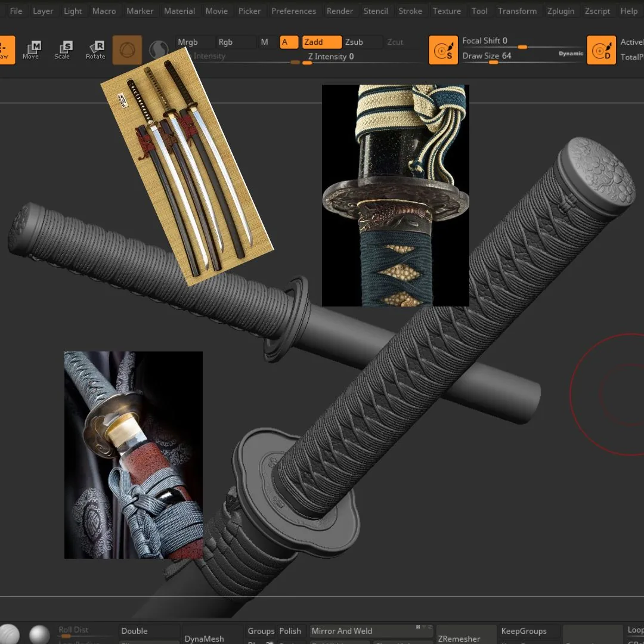Toggle the Rgb channel button

(x=236, y=42)
